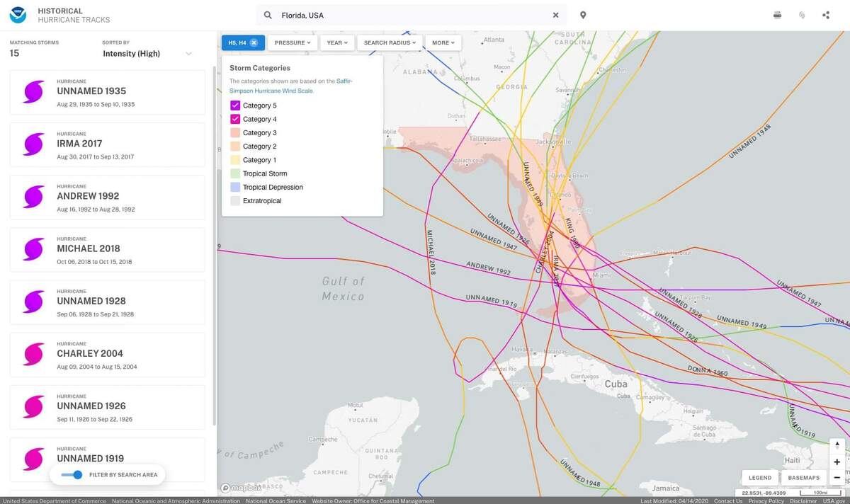Click the Andrew 1992 hurricane icon

pos(33,197)
